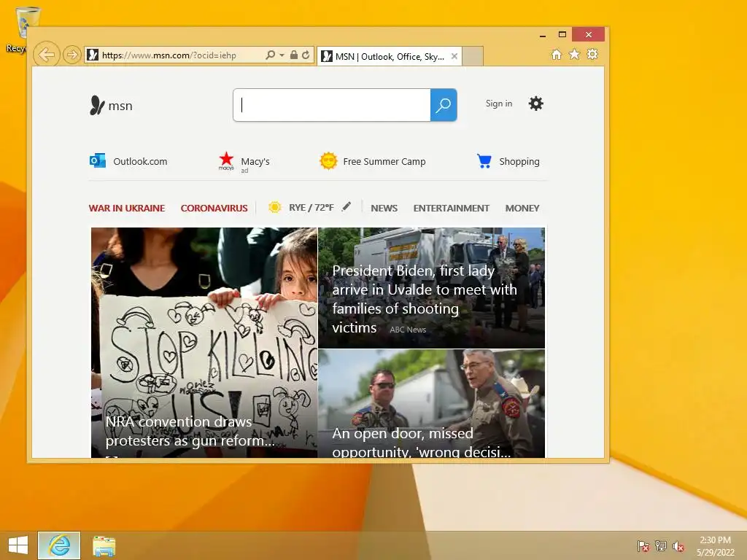Click the Sign in link
Viewport: 747px width, 560px height.
click(x=499, y=104)
